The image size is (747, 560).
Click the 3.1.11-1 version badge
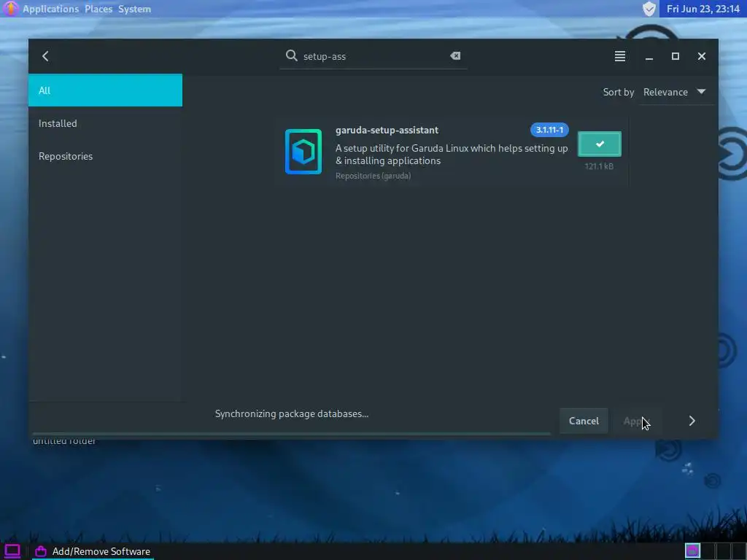point(549,130)
